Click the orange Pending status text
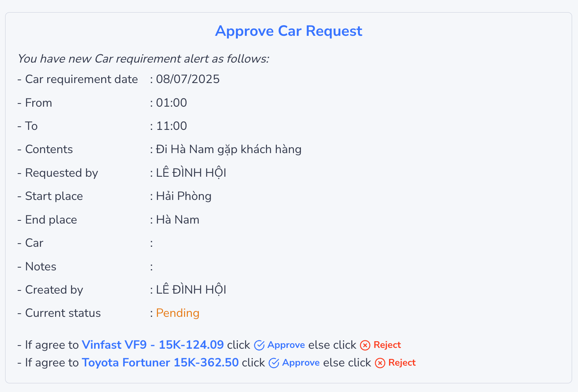The height and width of the screenshot is (392, 578). pyautogui.click(x=178, y=313)
